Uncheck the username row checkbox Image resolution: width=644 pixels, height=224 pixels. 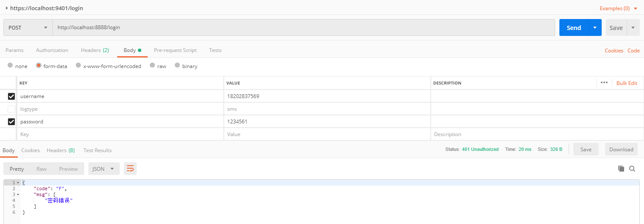coord(11,96)
